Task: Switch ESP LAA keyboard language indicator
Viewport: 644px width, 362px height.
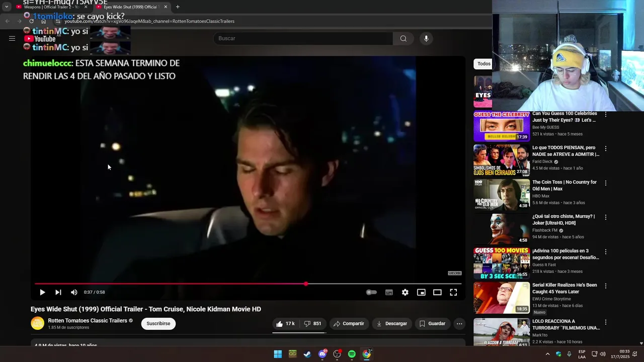Action: 582,354
